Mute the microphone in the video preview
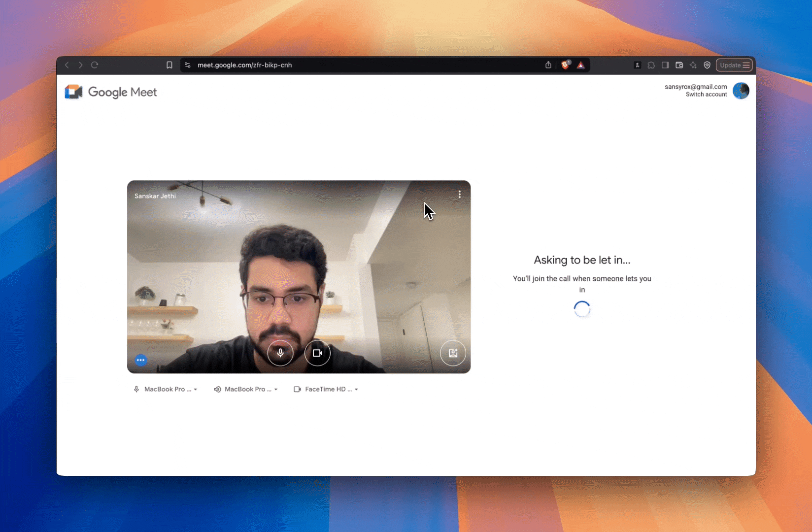This screenshot has height=532, width=812. [x=280, y=353]
